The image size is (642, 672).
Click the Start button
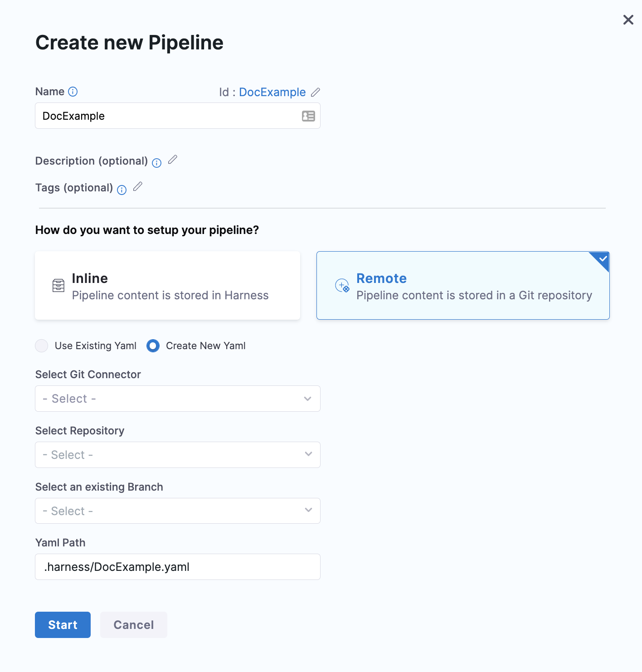63,625
